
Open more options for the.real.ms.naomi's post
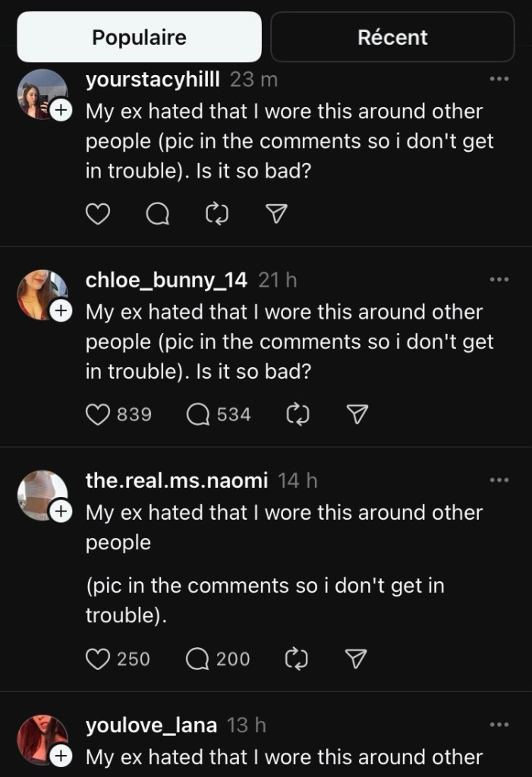[x=499, y=480]
